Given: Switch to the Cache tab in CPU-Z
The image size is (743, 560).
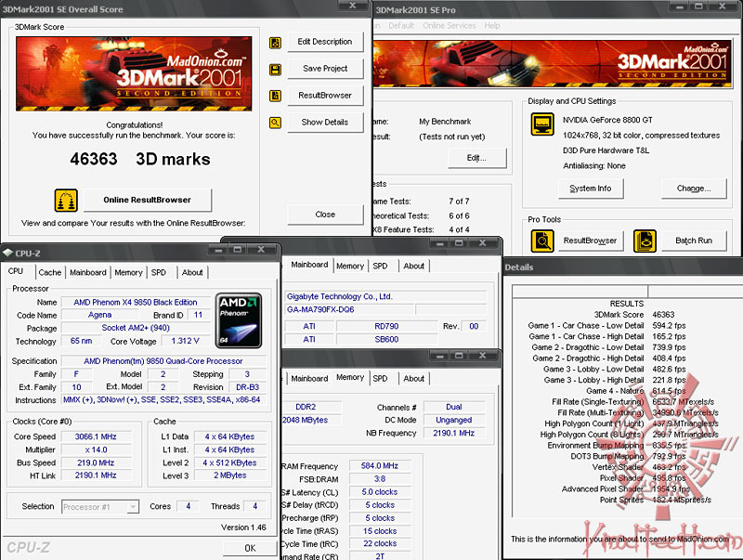Looking at the screenshot, I should (50, 272).
